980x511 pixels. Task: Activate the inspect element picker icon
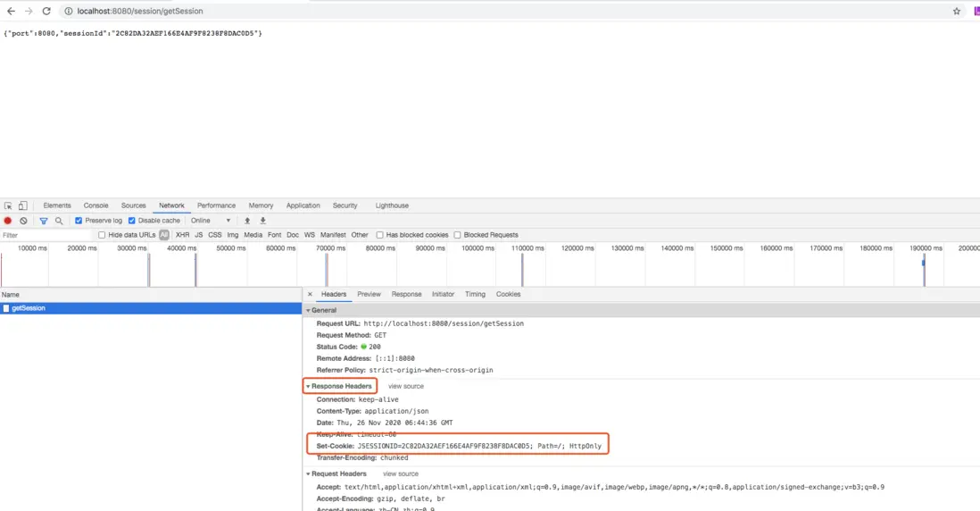click(x=8, y=205)
